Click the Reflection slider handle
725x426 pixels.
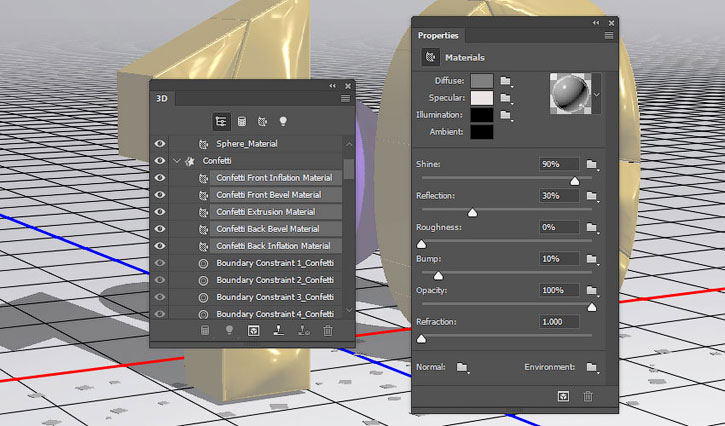pyautogui.click(x=472, y=213)
